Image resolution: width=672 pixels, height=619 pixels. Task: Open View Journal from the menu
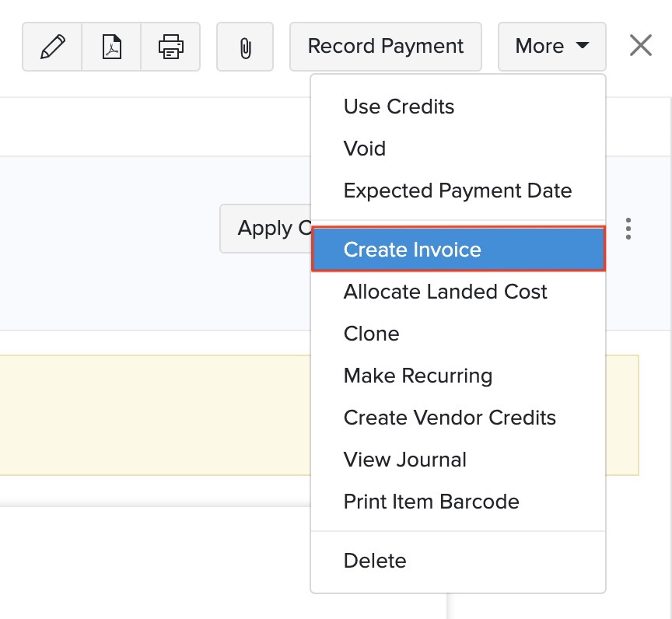(404, 460)
